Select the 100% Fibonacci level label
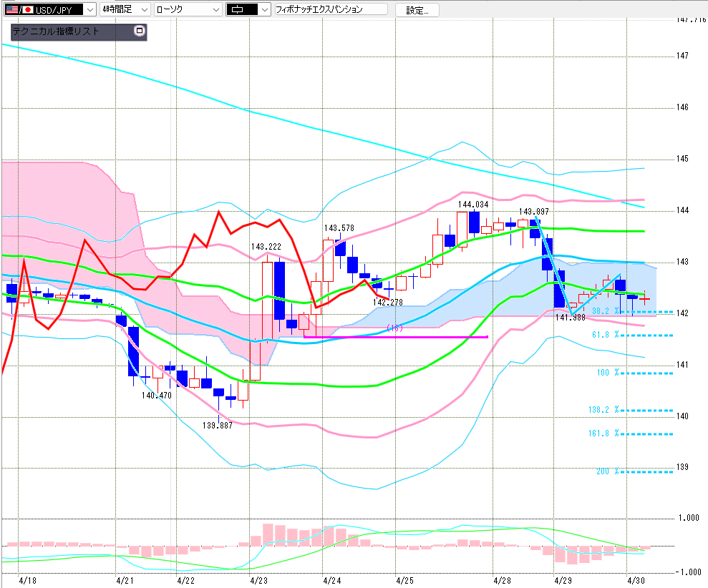 (x=607, y=372)
